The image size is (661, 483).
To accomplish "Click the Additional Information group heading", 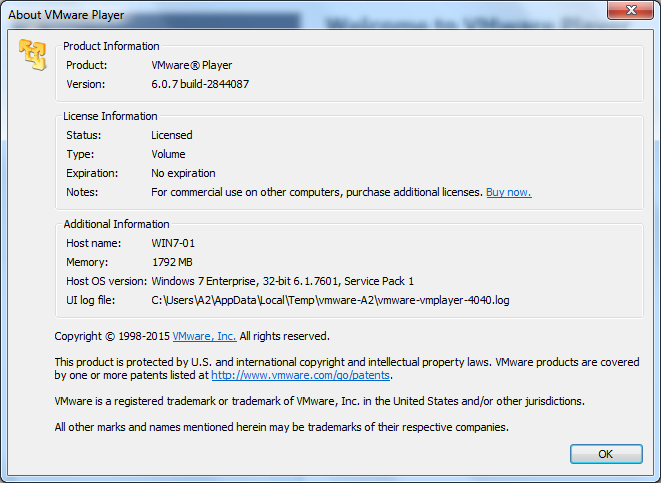I will (116, 224).
